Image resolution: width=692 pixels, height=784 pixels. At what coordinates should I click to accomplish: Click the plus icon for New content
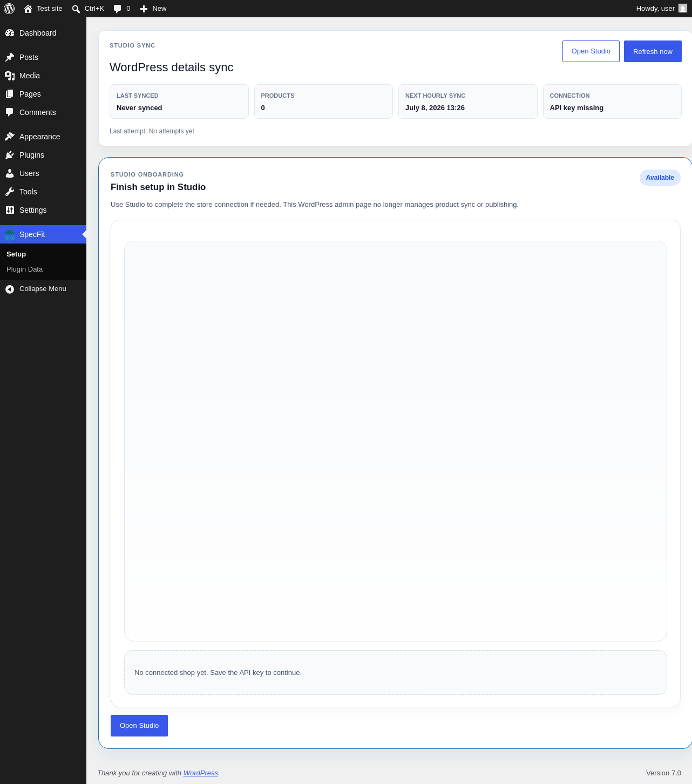(x=144, y=9)
